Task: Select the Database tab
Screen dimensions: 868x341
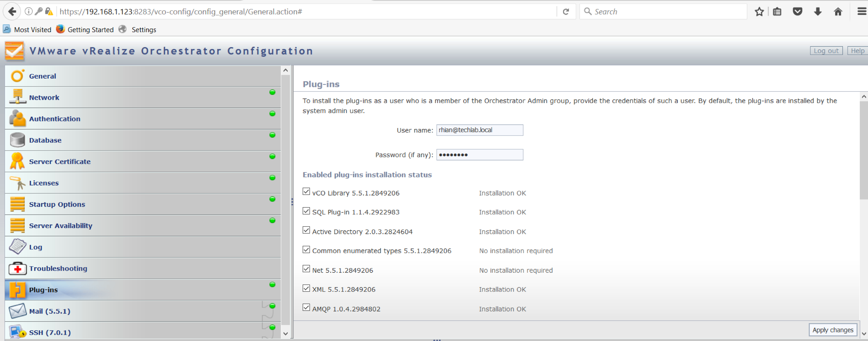Action: [143, 140]
